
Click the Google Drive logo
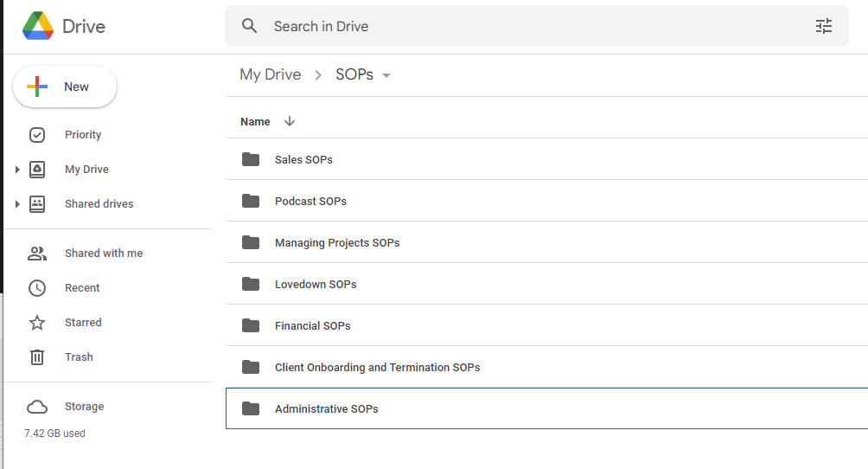38,26
